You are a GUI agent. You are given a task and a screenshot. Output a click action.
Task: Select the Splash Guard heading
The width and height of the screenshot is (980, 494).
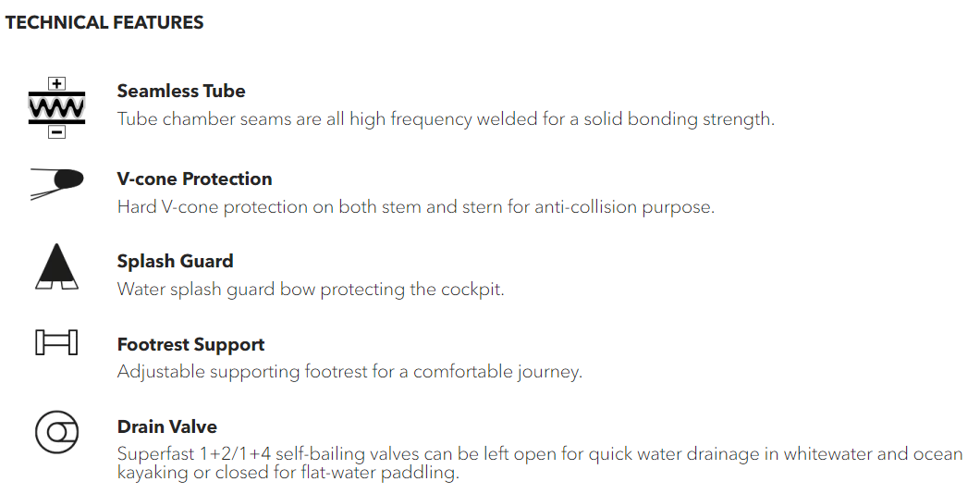point(175,262)
